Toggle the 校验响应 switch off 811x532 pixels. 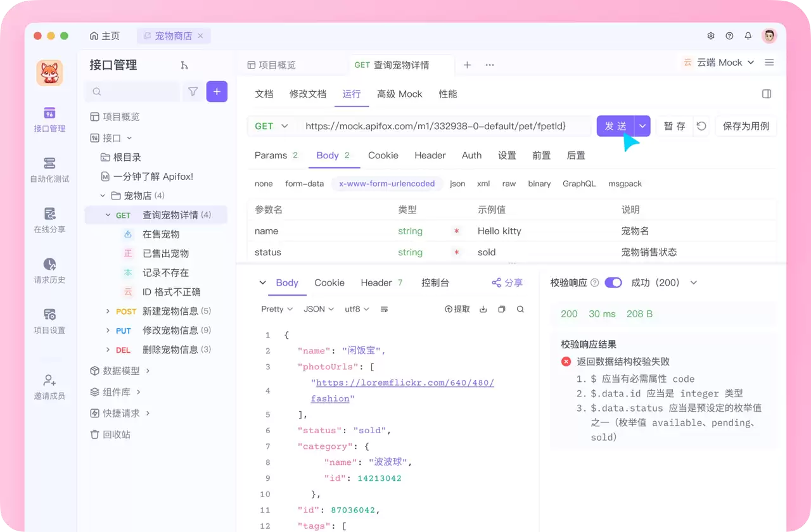(x=612, y=282)
